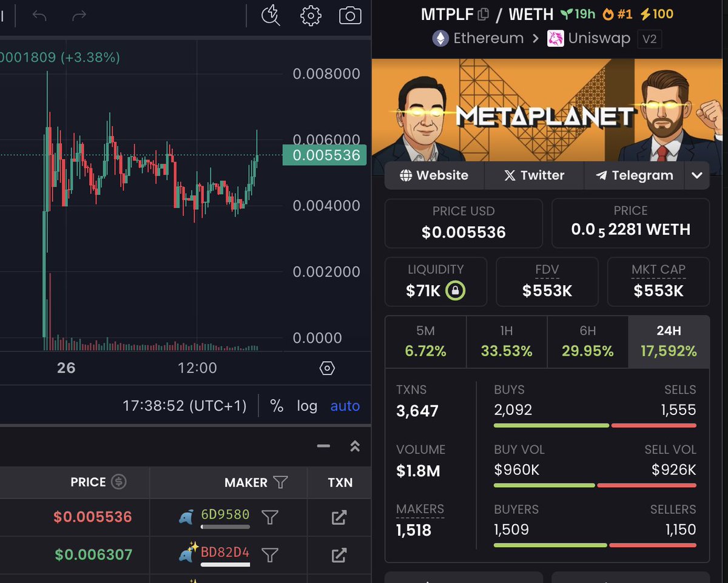Select the 5M timeframe tab
Screen dimensions: 728x583
click(425, 342)
